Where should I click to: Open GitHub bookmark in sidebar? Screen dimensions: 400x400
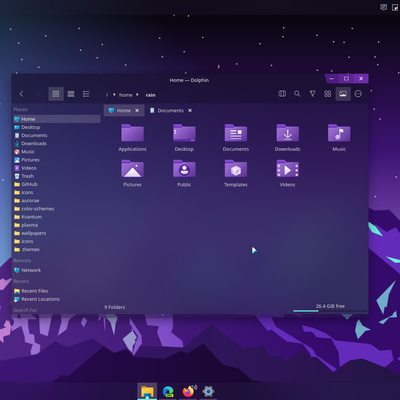coord(57,184)
